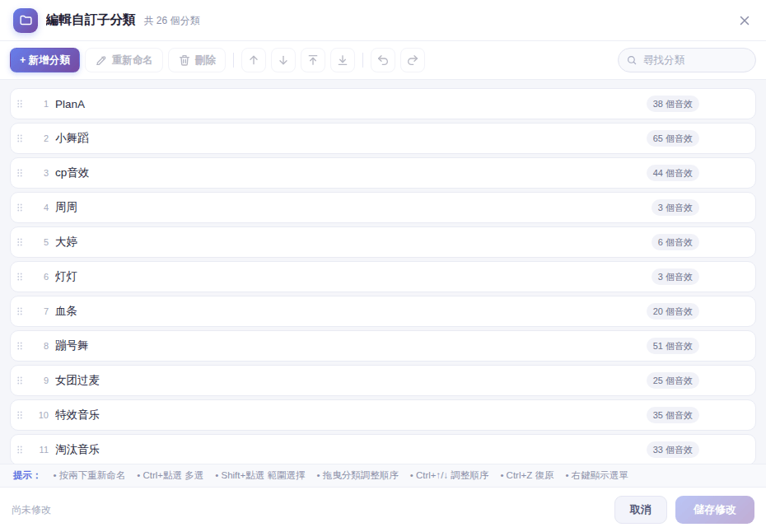
Task: Click the 刪除 delete button
Action: coord(197,60)
